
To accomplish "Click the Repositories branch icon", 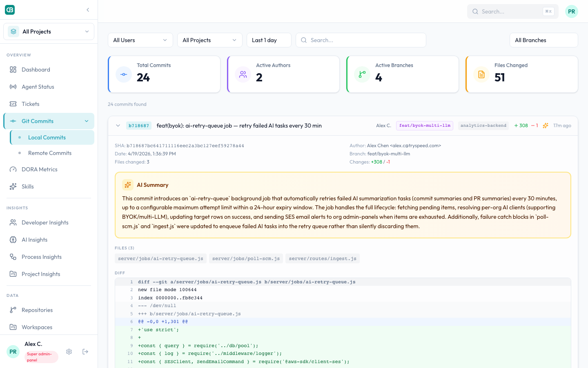I will click(x=13, y=310).
